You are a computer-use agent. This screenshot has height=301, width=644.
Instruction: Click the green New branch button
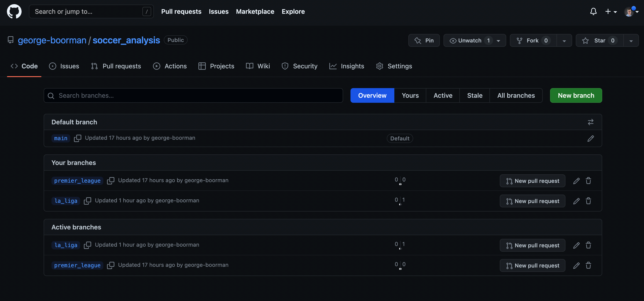pos(576,95)
